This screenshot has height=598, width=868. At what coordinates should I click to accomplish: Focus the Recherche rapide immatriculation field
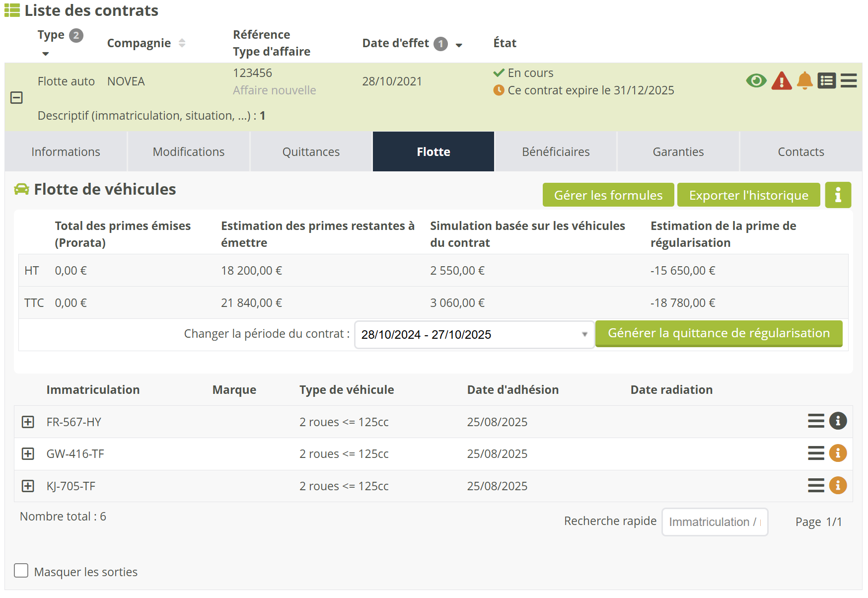point(714,522)
